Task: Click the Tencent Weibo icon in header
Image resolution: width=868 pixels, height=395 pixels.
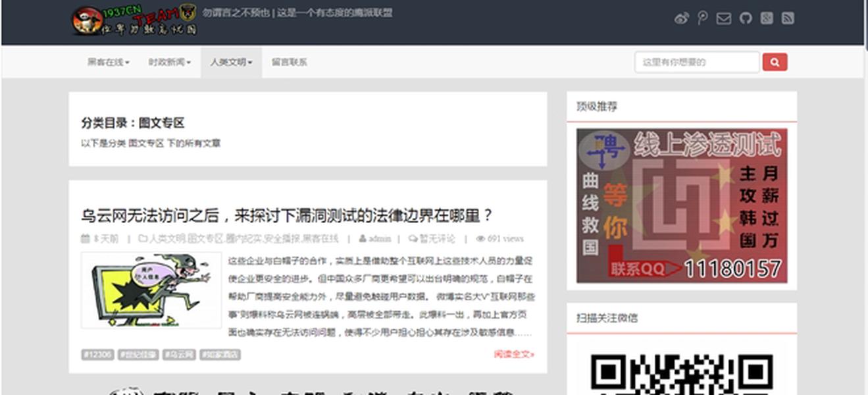Action: coord(702,18)
